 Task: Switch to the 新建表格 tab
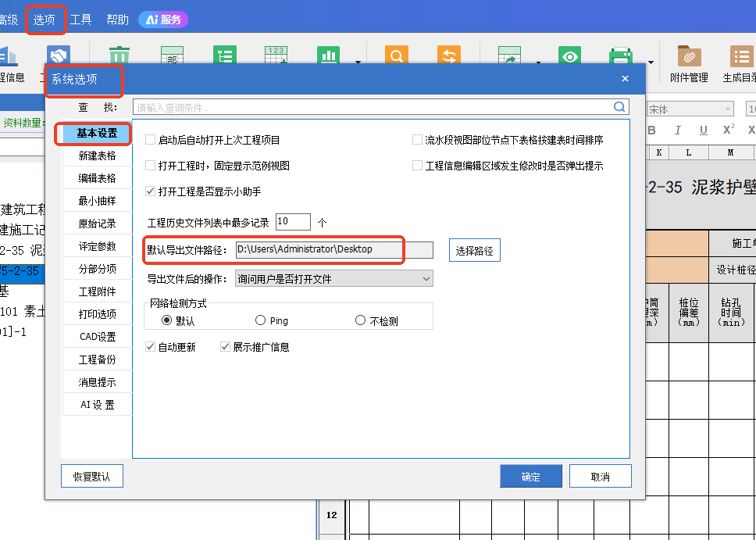coord(97,156)
